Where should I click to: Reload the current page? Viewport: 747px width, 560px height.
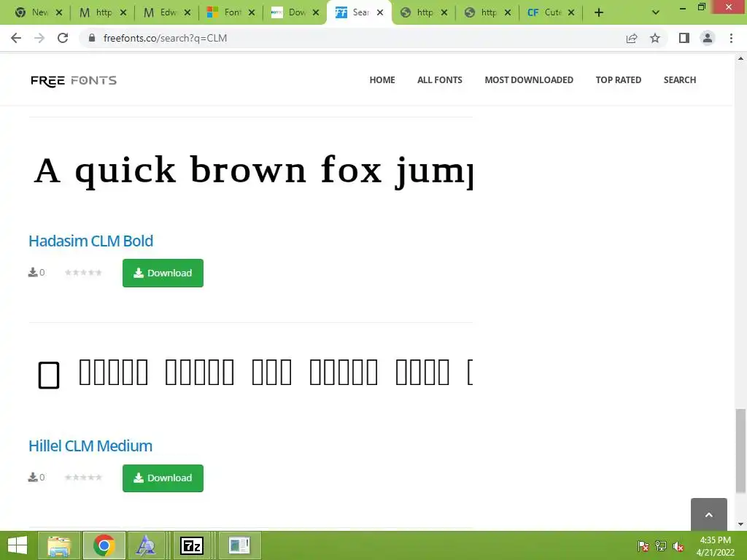(x=63, y=38)
